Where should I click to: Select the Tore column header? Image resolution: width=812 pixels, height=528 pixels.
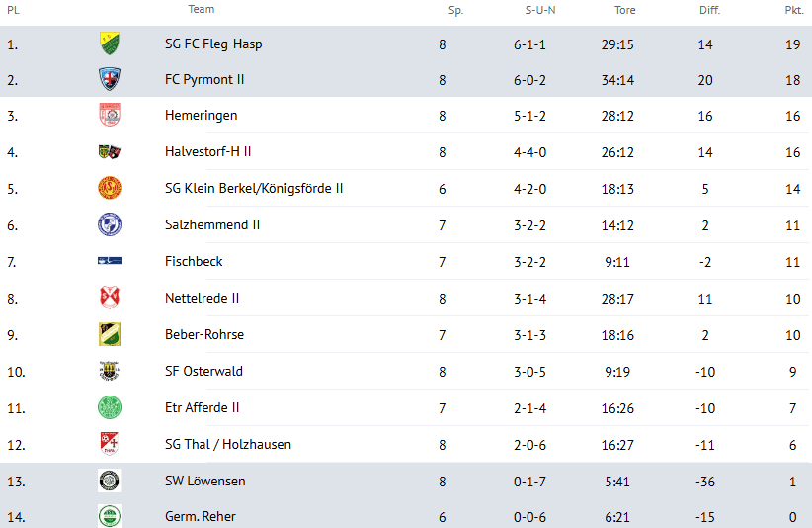[624, 10]
